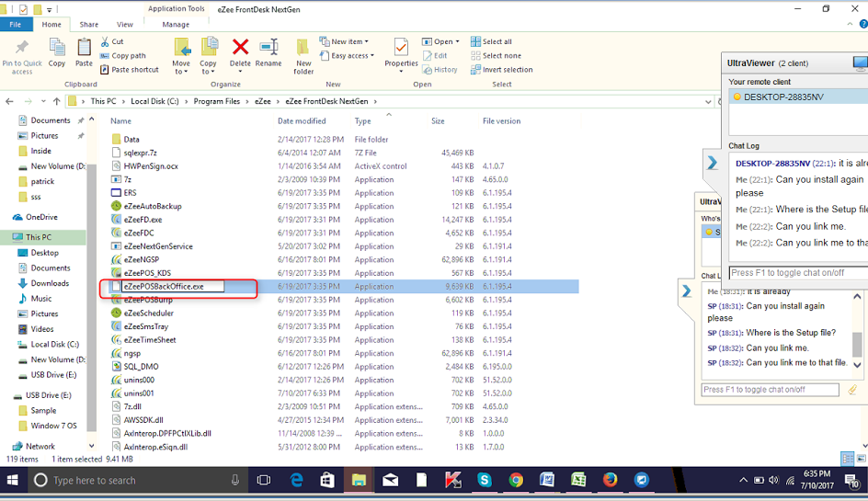Open Window 7 OS folder in sidebar
The image size is (868, 501).
tap(48, 426)
